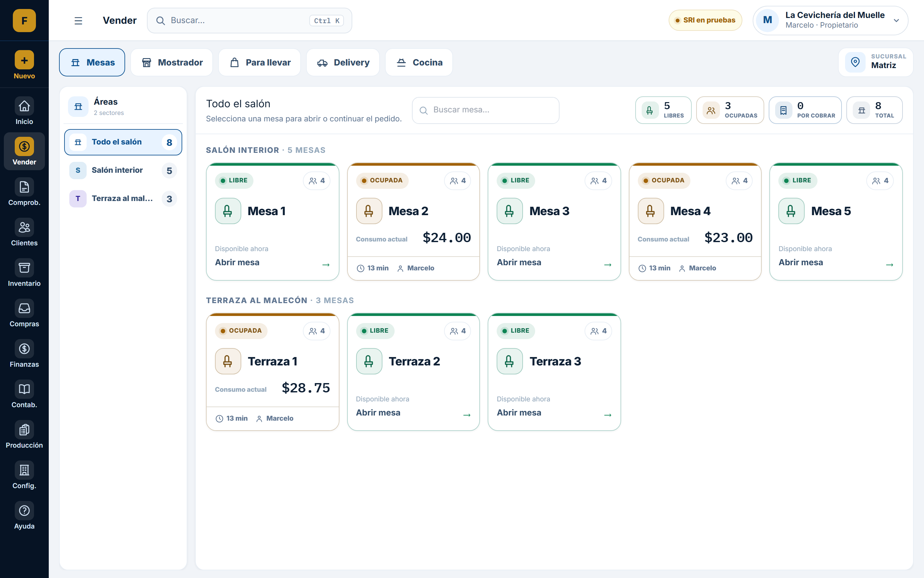Open the occupied Mesa 2 card
Screen dimensions: 924x578
coord(413,222)
